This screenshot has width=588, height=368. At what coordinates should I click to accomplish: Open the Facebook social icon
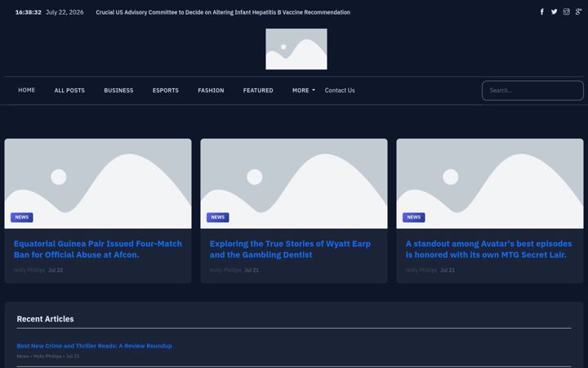point(542,11)
